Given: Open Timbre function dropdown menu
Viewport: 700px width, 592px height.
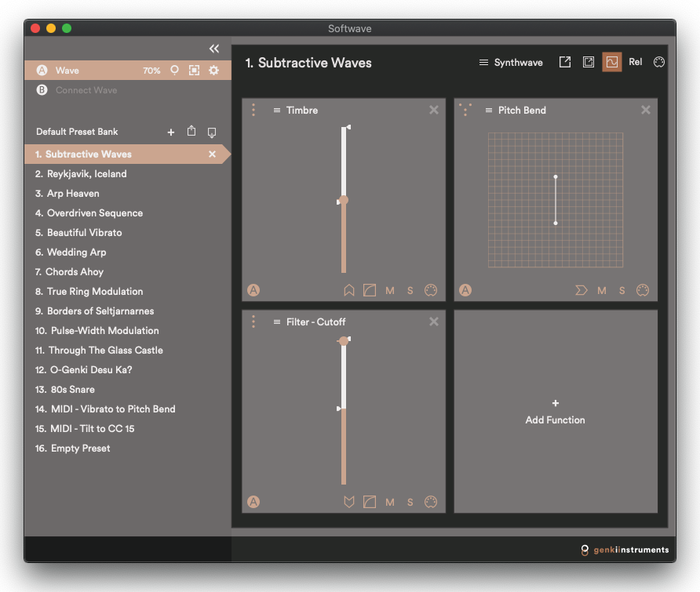Looking at the screenshot, I should pos(296,111).
